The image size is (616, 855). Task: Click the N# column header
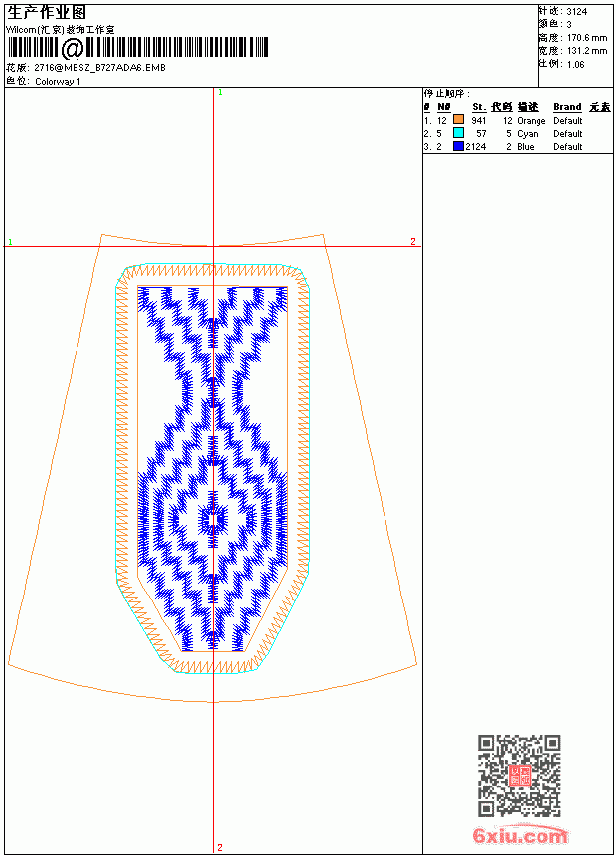(444, 107)
